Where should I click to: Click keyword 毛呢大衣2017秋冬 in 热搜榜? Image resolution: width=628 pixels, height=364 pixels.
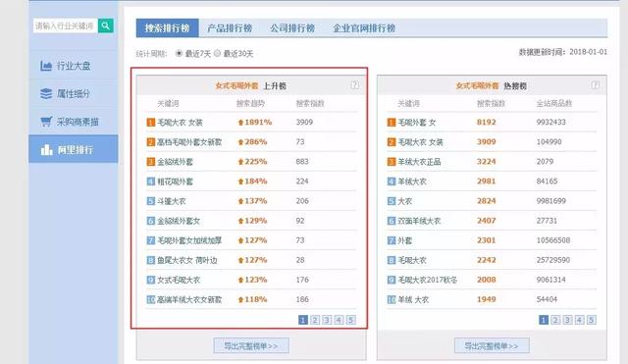pos(428,280)
